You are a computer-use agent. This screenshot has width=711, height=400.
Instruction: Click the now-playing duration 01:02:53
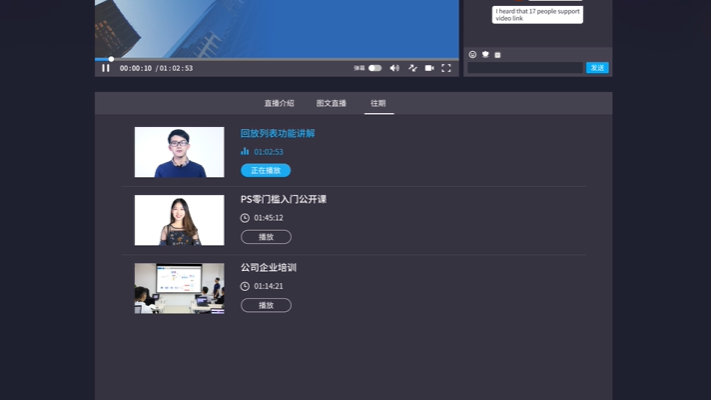(268, 152)
